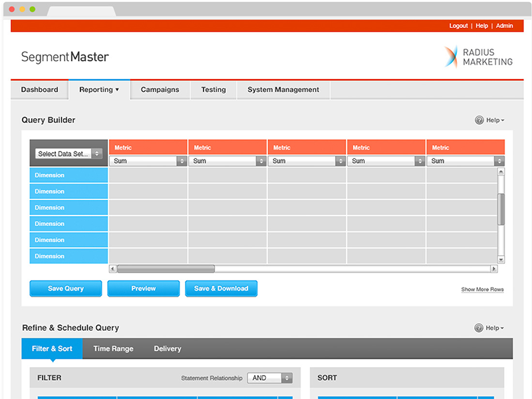Viewport: 532px width, 399px height.
Task: Open the Reporting menu tab
Action: tap(99, 90)
